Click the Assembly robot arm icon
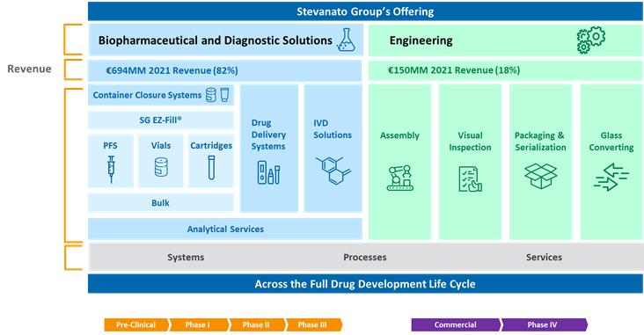Screen dimensions: 644x335 [x=400, y=178]
